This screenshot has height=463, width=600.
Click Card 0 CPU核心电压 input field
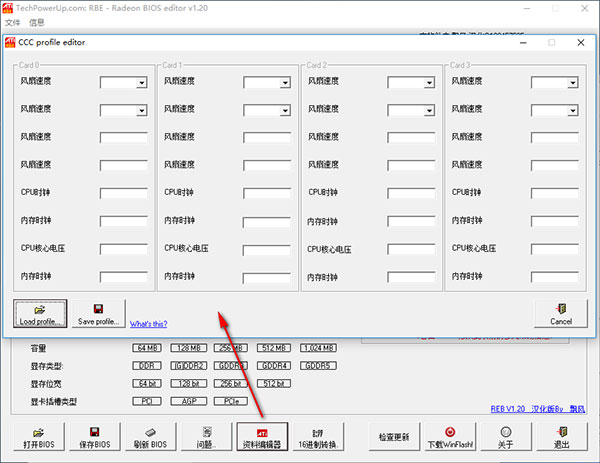coord(124,249)
